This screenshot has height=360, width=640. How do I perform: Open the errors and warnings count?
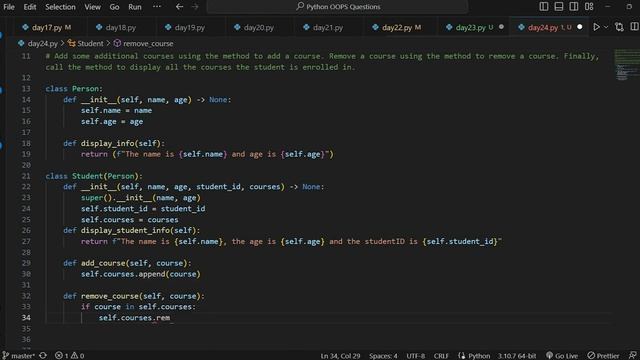click(x=69, y=356)
